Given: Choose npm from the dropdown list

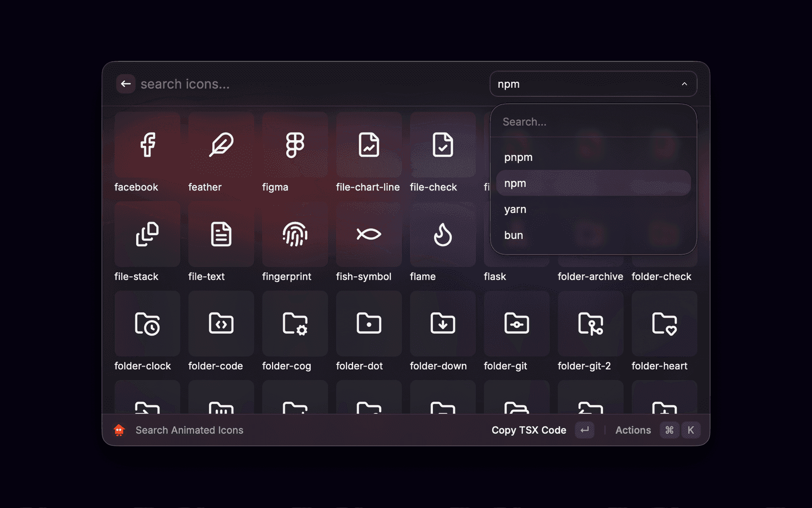Looking at the screenshot, I should point(593,183).
